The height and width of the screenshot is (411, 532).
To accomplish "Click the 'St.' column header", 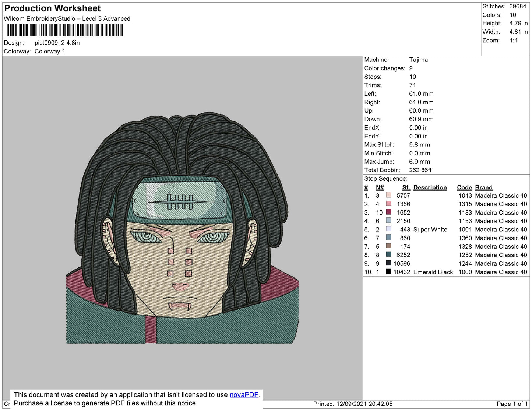I will [406, 187].
